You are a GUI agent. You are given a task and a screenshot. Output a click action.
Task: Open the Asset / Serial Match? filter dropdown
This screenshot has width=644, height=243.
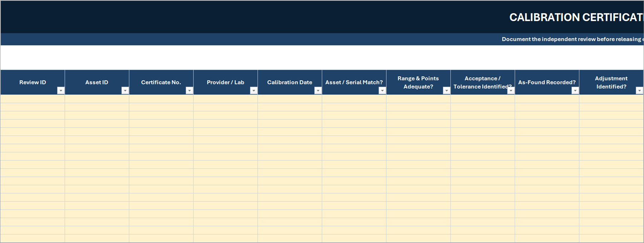pyautogui.click(x=382, y=91)
